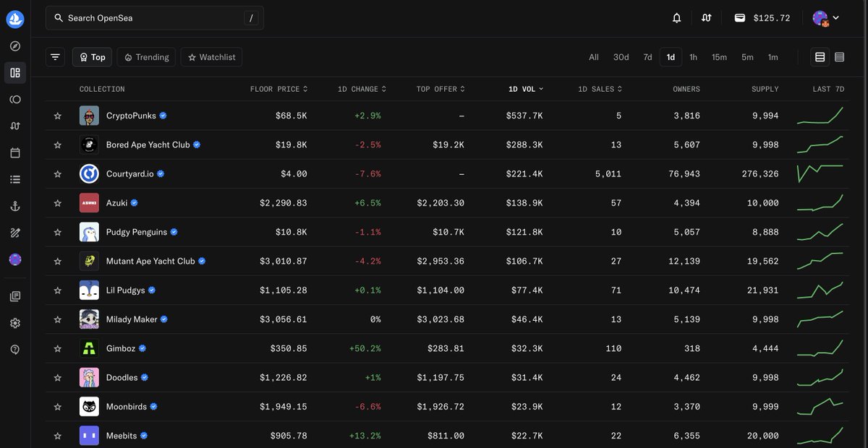Star Gimboz for watchlist
Image resolution: width=868 pixels, height=448 pixels.
(x=58, y=348)
